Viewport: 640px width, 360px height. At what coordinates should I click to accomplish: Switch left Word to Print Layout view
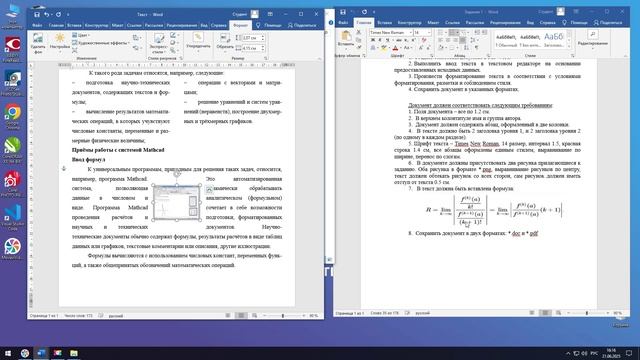(x=241, y=316)
